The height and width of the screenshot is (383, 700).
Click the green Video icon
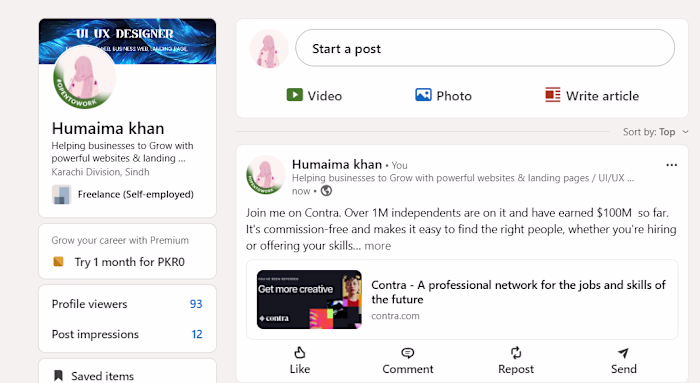click(x=294, y=95)
